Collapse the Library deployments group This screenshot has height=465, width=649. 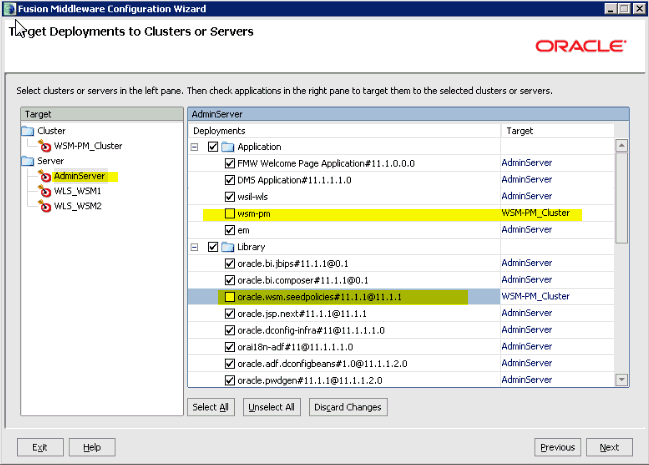[194, 246]
